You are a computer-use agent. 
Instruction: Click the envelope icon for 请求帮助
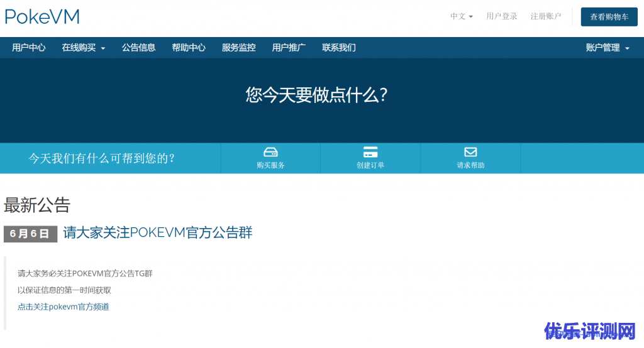pyautogui.click(x=470, y=152)
